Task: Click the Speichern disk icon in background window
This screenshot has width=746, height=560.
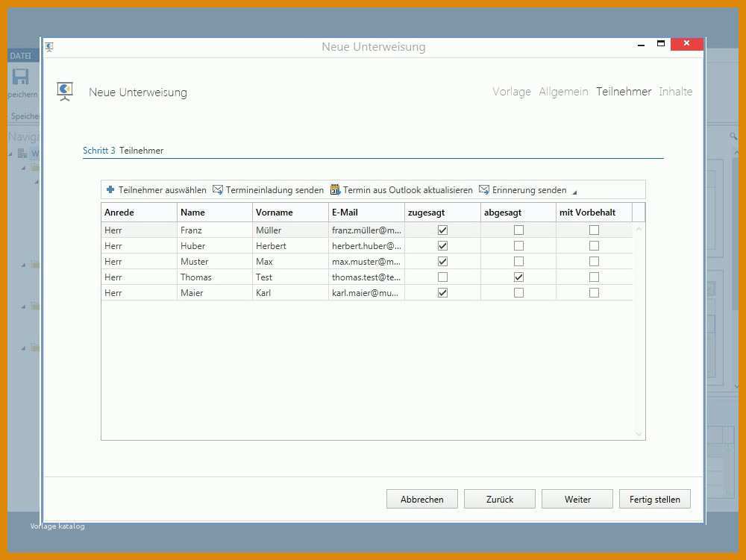Action: click(x=20, y=77)
